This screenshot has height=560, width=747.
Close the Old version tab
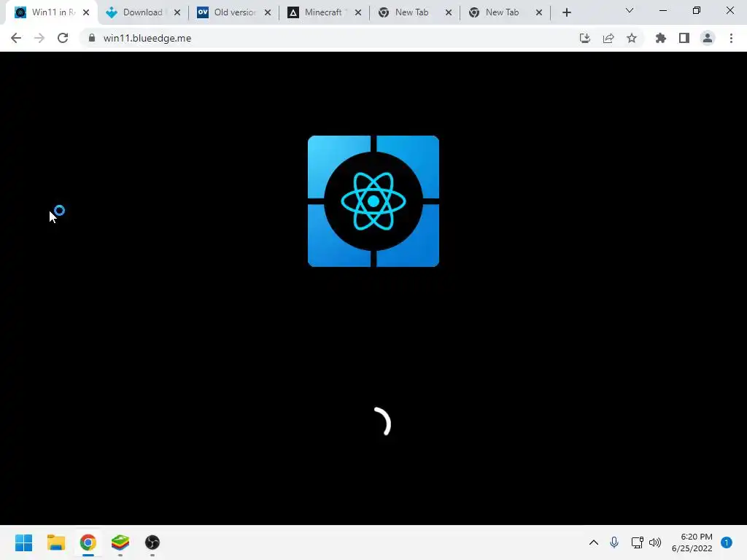[268, 12]
